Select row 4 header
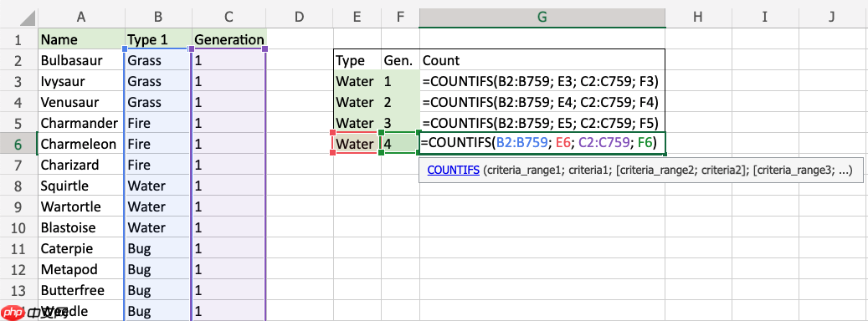Screen dimensions: 868x321 click(18, 102)
